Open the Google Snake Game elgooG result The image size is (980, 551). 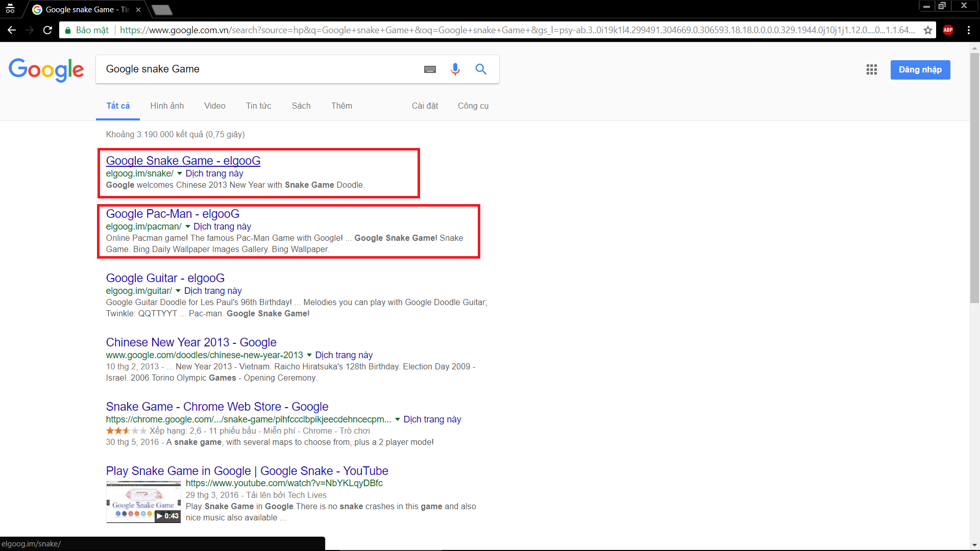point(183,160)
